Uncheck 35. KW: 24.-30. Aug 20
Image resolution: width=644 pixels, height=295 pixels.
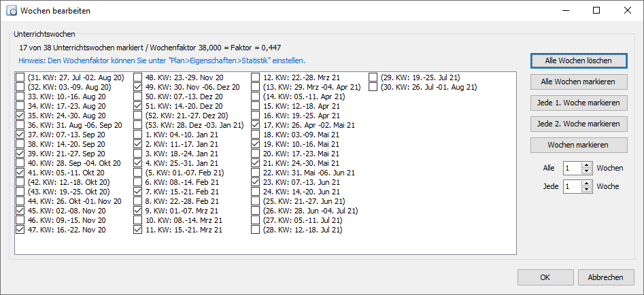click(x=20, y=116)
